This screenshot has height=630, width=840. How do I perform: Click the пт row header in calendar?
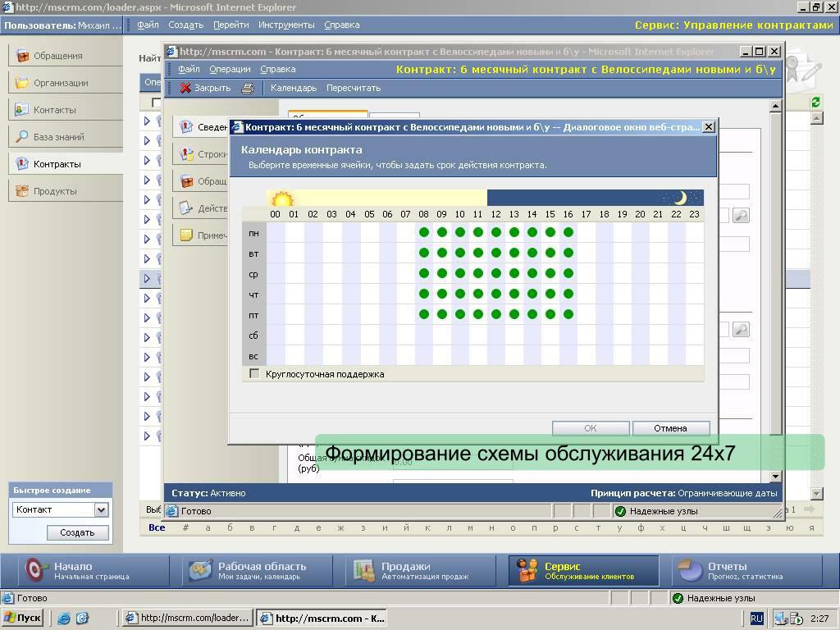(x=254, y=315)
